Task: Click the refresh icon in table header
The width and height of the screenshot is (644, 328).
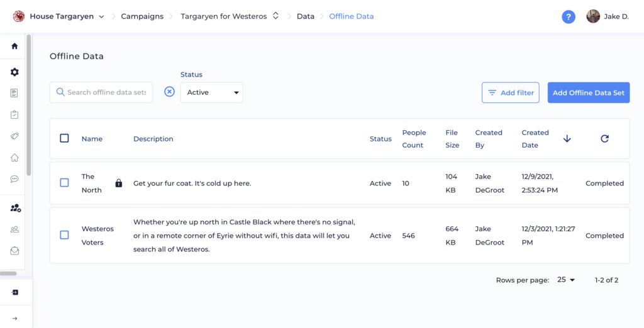Action: point(604,139)
